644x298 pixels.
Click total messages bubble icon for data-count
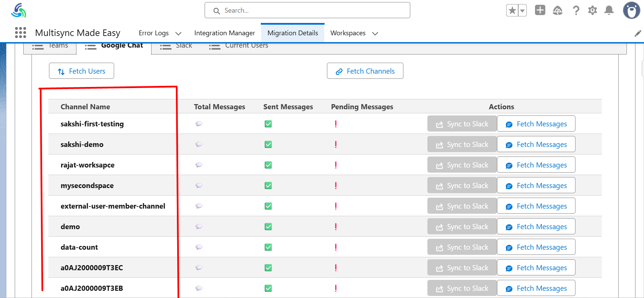[x=199, y=247]
